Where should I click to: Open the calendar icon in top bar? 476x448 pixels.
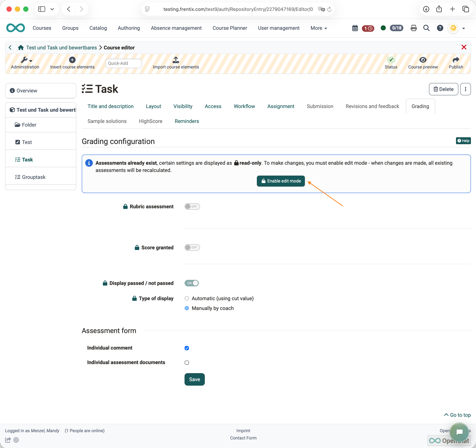point(355,28)
